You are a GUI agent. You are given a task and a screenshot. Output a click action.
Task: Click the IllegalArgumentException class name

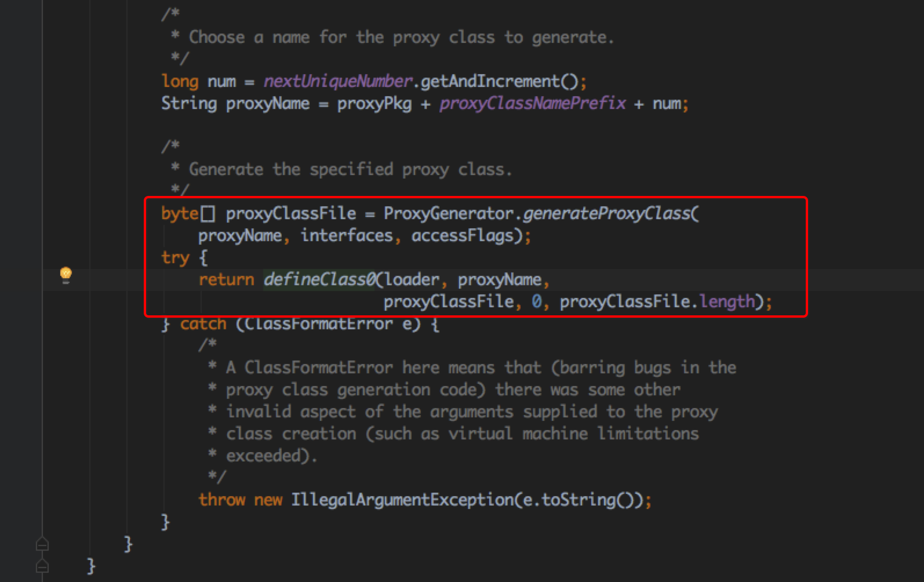click(402, 500)
